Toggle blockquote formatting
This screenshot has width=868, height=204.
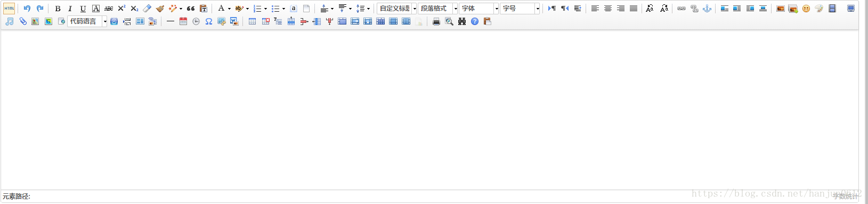click(190, 9)
